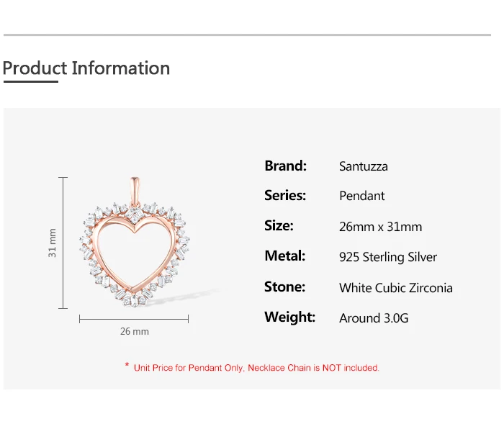This screenshot has width=504, height=424.
Task: Click the 26mm x 31mm size value
Action: [381, 227]
